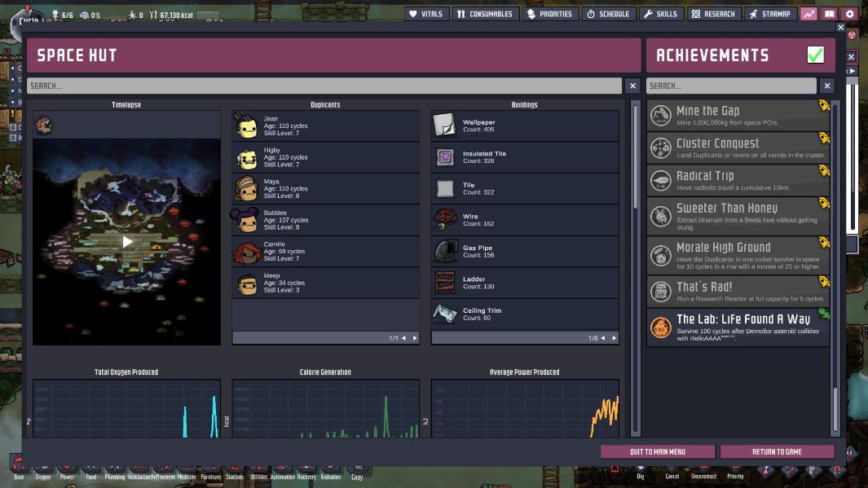
Task: Clear the Achievements search field
Action: tap(827, 86)
